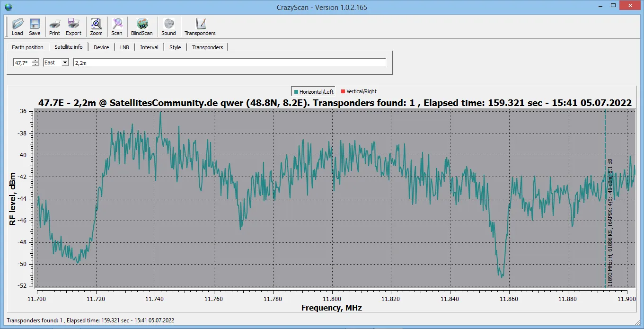Click the 2,2m description text field
Image resolution: width=644 pixels, height=329 pixels.
point(229,62)
